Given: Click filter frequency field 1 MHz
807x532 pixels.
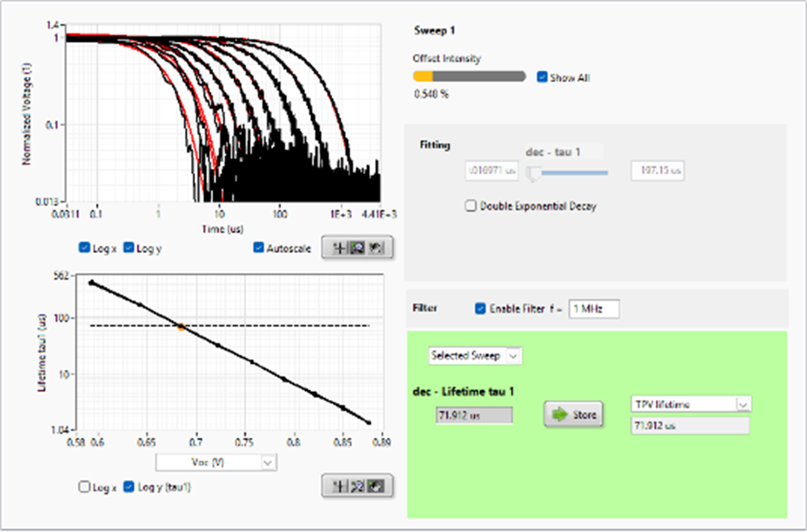Looking at the screenshot, I should coord(594,309).
